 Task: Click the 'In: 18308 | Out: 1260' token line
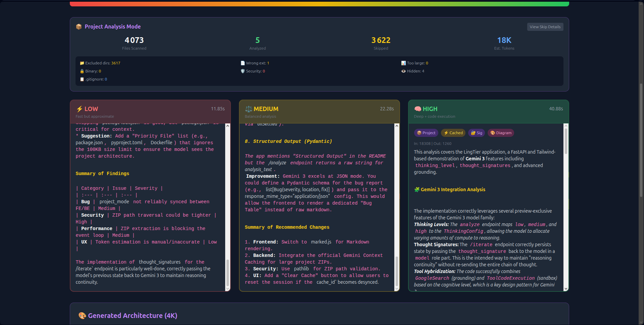coord(433,144)
